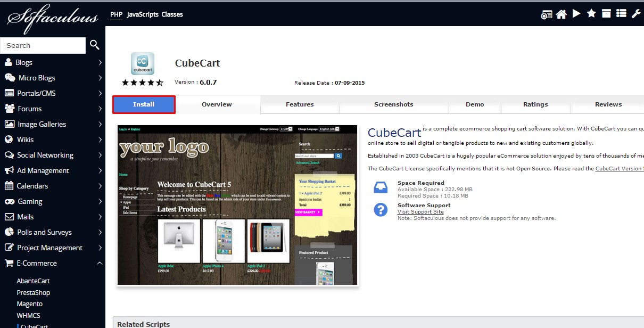Click the Calendars category icon
The width and height of the screenshot is (644, 328).
pos(9,186)
